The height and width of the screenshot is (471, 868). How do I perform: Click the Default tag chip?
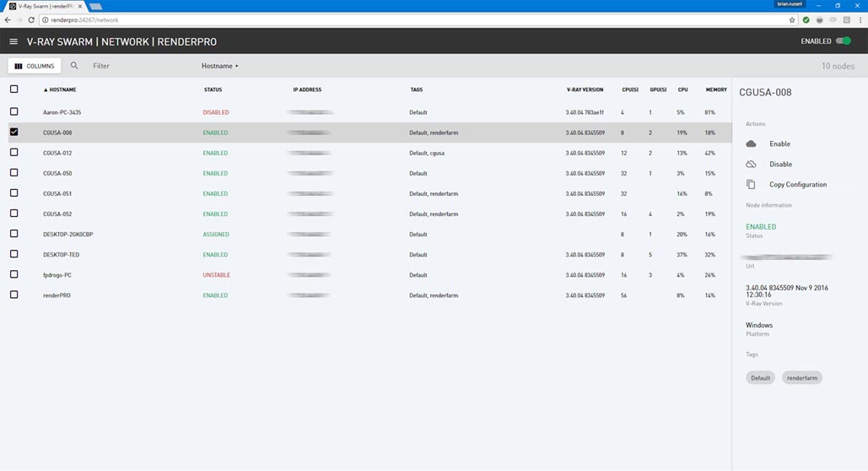pyautogui.click(x=761, y=378)
